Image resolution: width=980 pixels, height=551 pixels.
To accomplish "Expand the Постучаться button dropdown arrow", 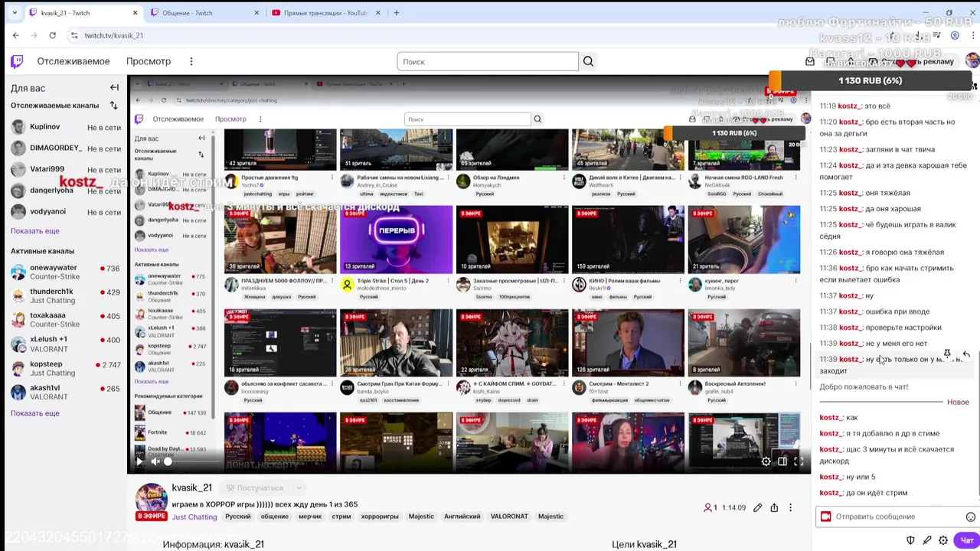I will click(299, 487).
